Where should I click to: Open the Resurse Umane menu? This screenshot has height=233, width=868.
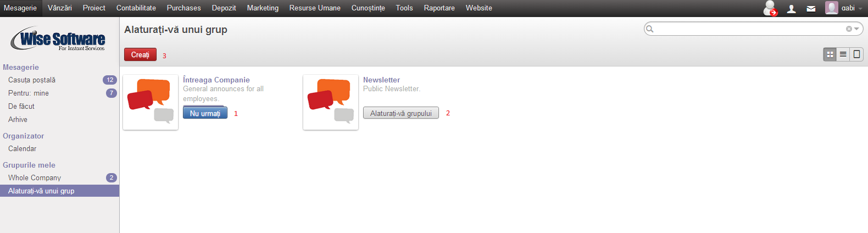point(315,8)
